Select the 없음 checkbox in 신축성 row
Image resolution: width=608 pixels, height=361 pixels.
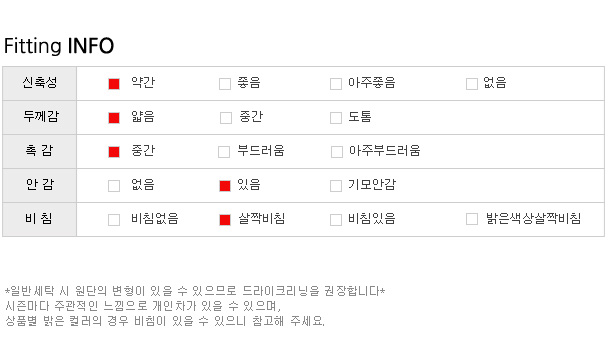click(x=472, y=84)
